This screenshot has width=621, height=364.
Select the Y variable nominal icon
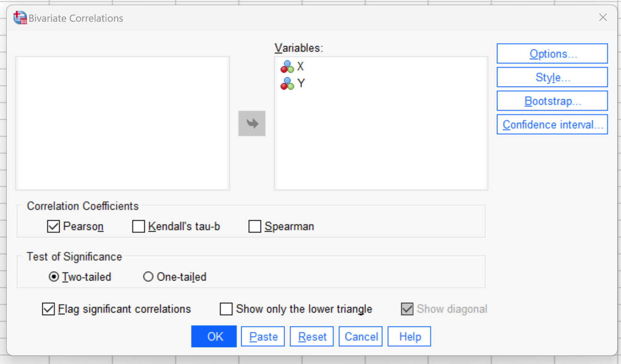pyautogui.click(x=287, y=84)
